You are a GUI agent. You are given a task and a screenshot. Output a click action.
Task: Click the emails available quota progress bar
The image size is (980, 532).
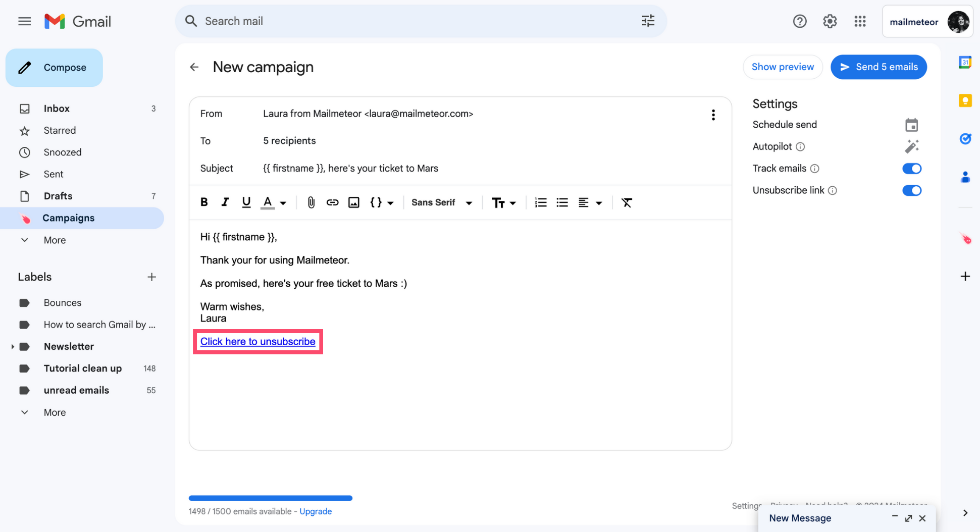coord(271,498)
